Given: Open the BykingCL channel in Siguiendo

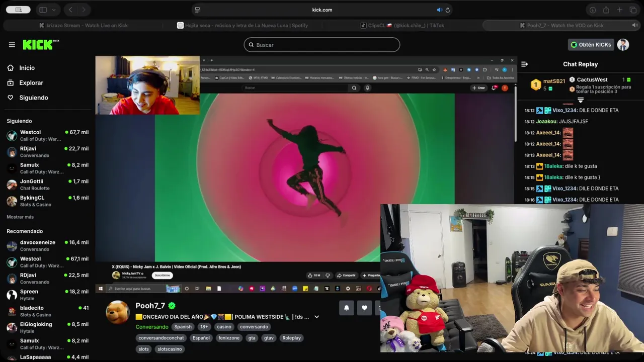Looking at the screenshot, I should point(47,201).
